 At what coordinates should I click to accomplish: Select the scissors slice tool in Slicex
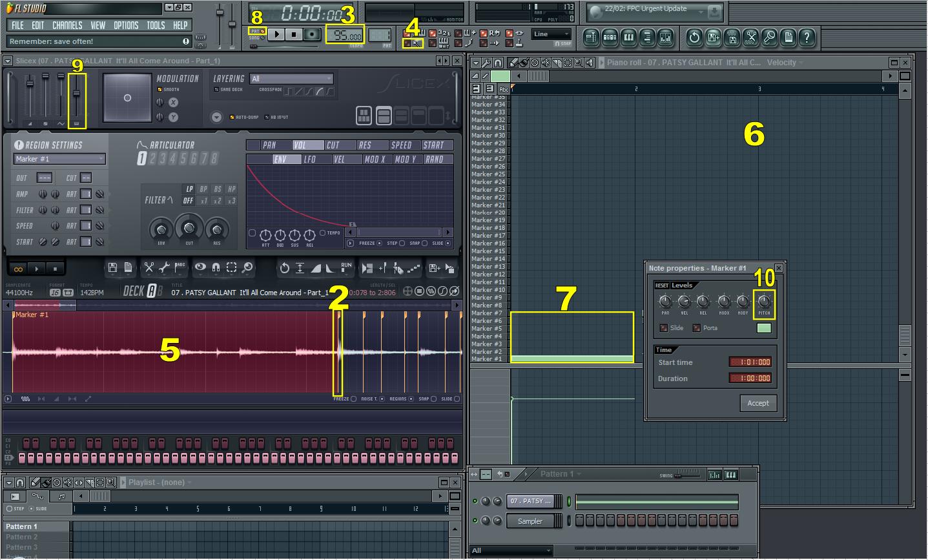150,268
